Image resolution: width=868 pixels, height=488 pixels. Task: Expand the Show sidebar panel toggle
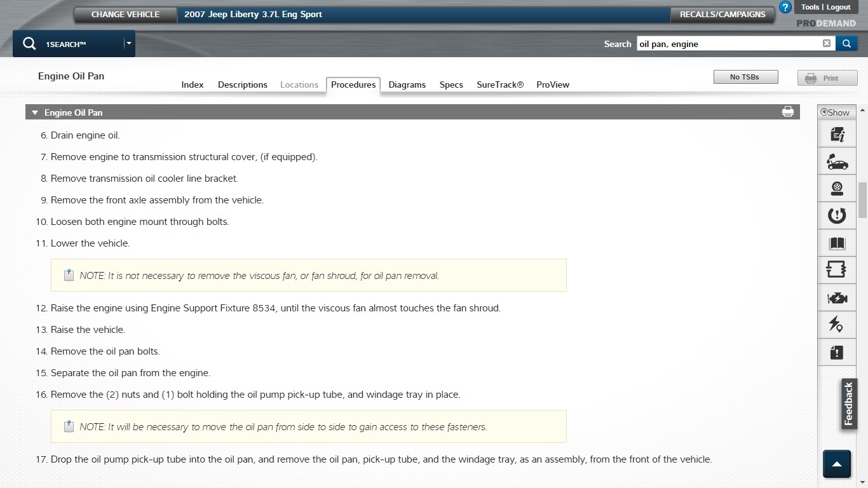835,112
